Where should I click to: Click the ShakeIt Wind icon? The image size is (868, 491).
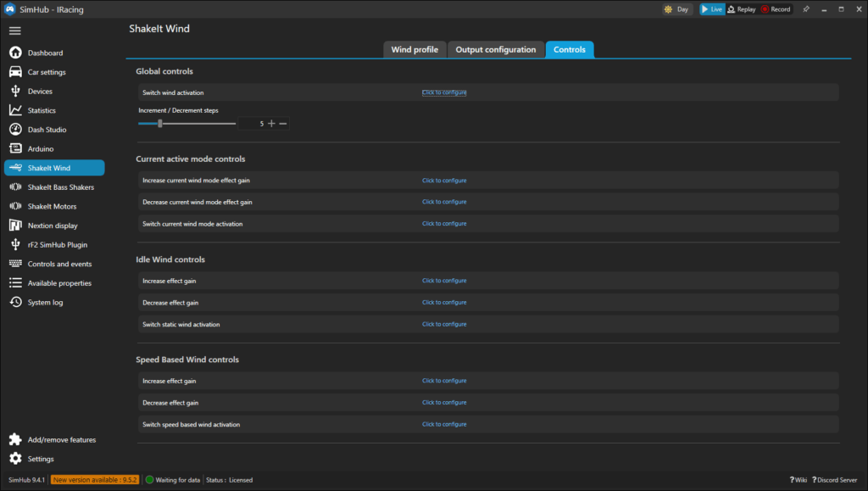tap(15, 168)
